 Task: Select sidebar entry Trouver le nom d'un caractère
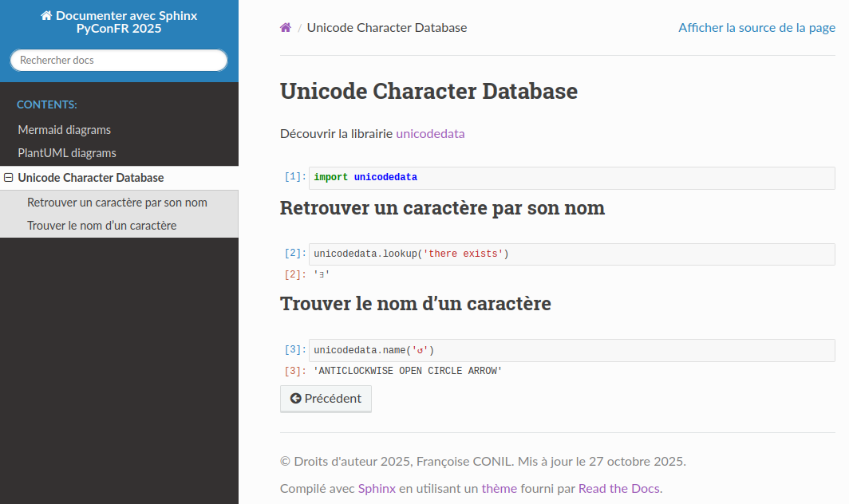(x=102, y=226)
